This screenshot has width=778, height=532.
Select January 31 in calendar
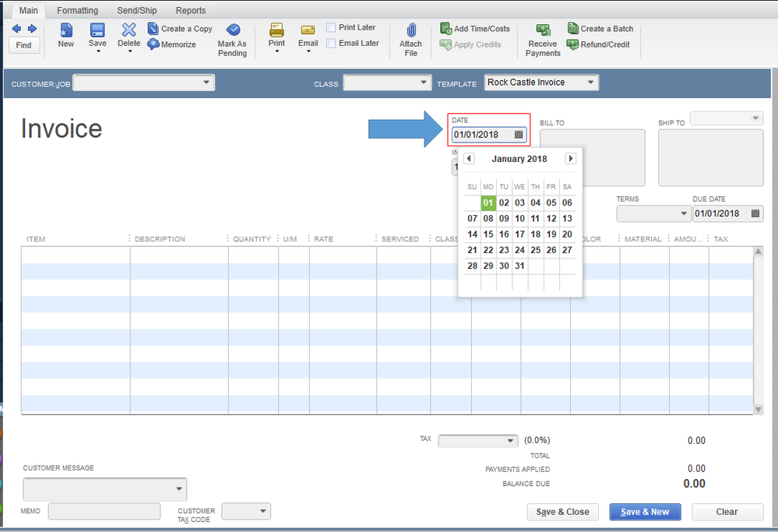click(x=519, y=266)
